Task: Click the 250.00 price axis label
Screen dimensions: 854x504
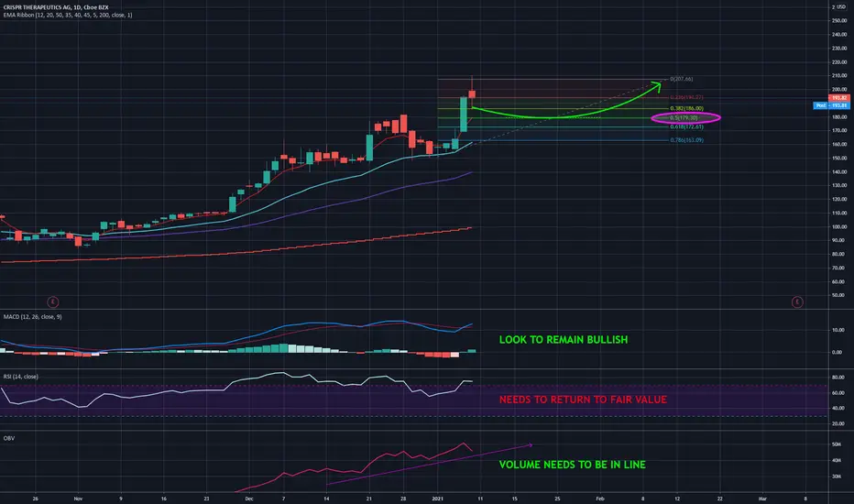Action: [839, 21]
